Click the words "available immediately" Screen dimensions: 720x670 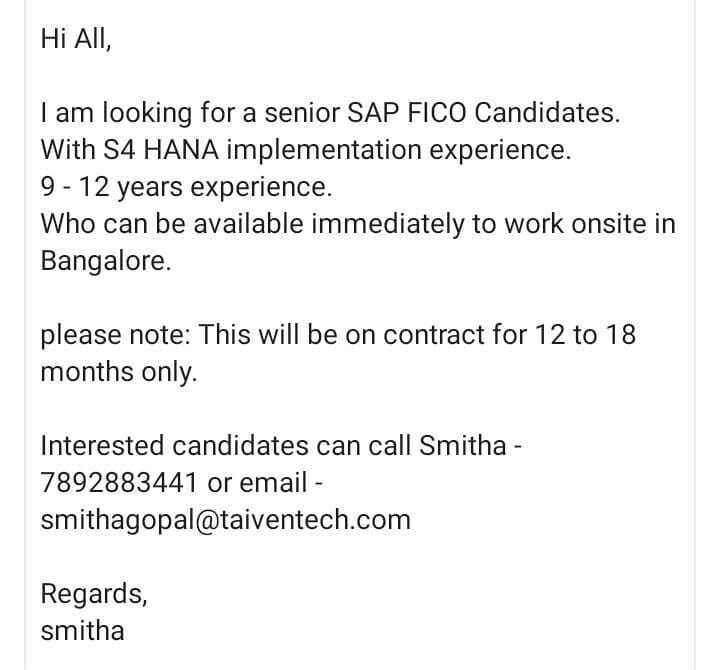(329, 223)
